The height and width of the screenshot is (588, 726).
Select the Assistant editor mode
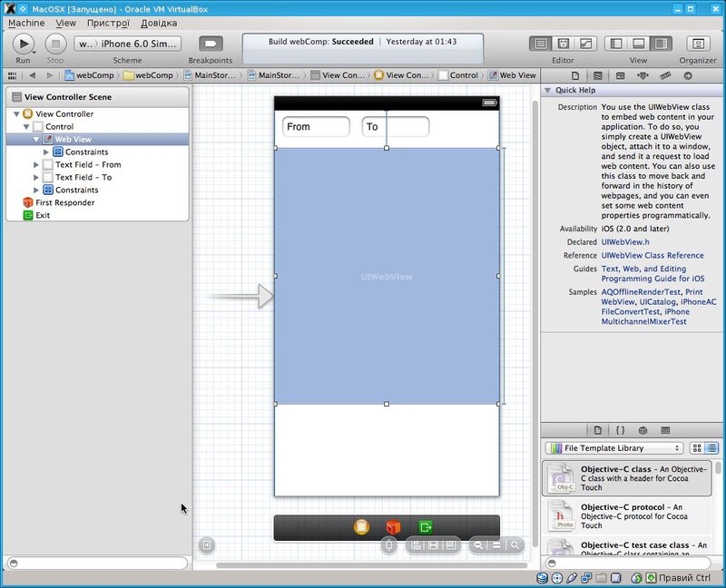coord(563,44)
